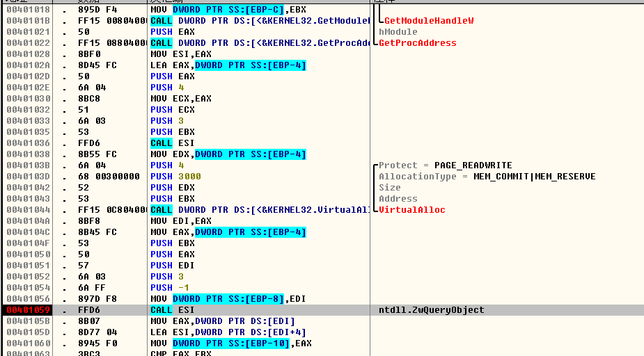Viewport: 644px width, 356px height.
Task: Select the LEA EAX,DWORD PTR SS:[EBP-4] instruction
Action: 228,65
